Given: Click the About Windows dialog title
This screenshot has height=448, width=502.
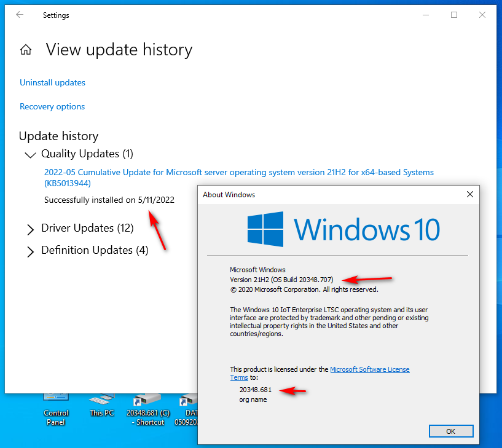Looking at the screenshot, I should pos(229,195).
